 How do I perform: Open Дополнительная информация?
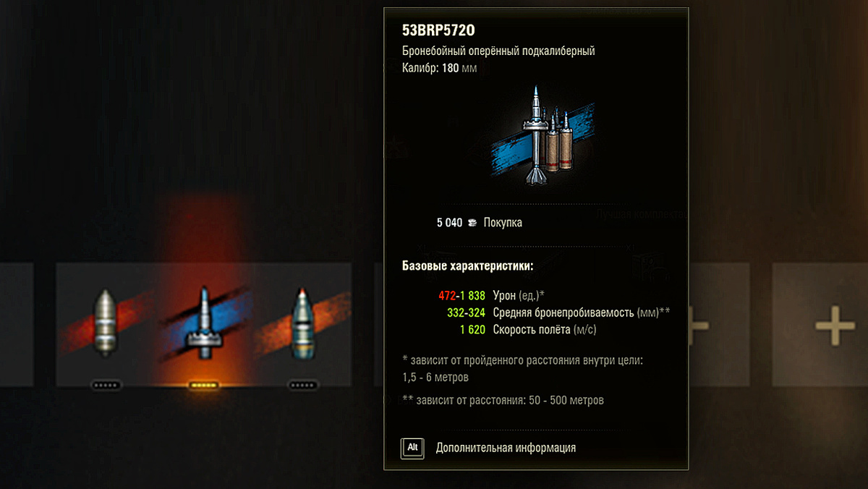pos(506,448)
